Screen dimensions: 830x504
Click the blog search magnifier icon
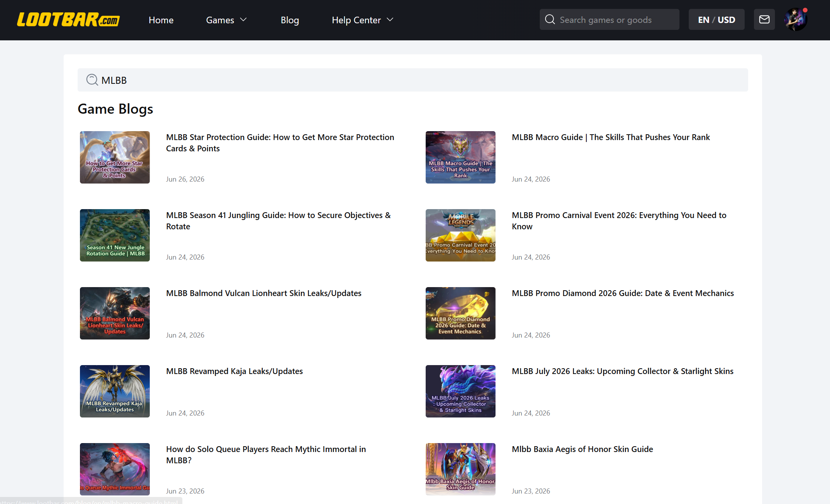click(92, 80)
